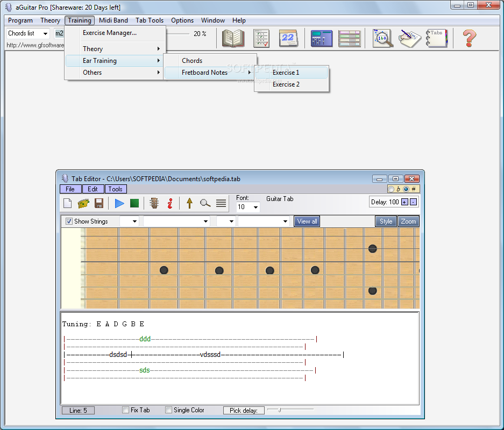Open dropdown left of View all
This screenshot has width=504, height=430.
point(285,221)
